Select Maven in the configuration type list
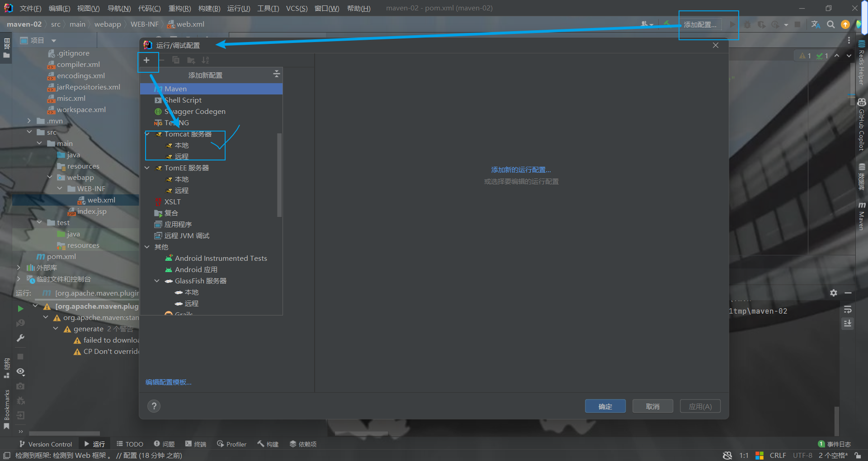Image resolution: width=868 pixels, height=461 pixels. 211,89
